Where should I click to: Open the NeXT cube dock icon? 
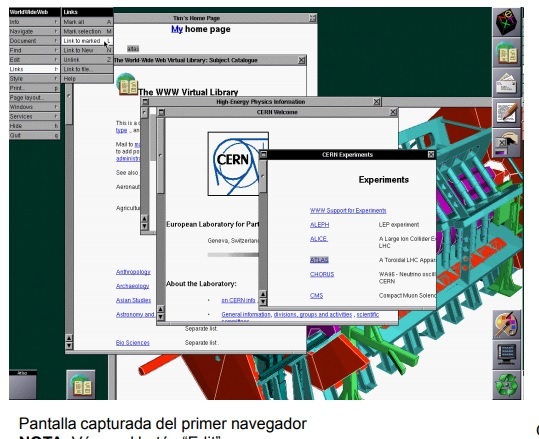coord(507,21)
